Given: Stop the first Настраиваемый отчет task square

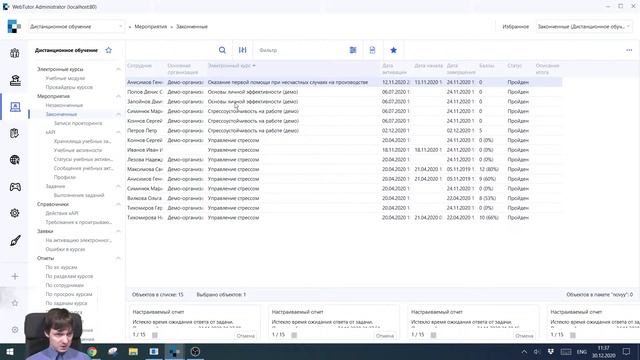Looking at the screenshot, I should [x=155, y=335].
